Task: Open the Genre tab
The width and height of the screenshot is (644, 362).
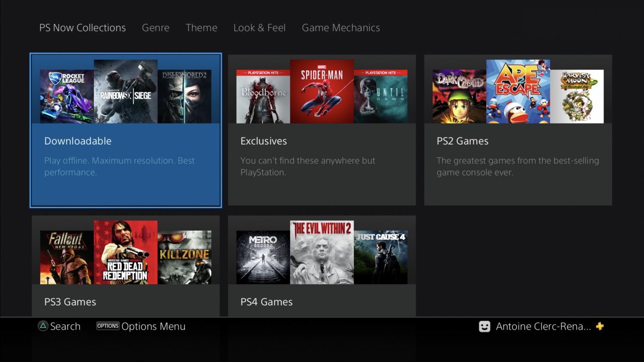Action: (155, 28)
